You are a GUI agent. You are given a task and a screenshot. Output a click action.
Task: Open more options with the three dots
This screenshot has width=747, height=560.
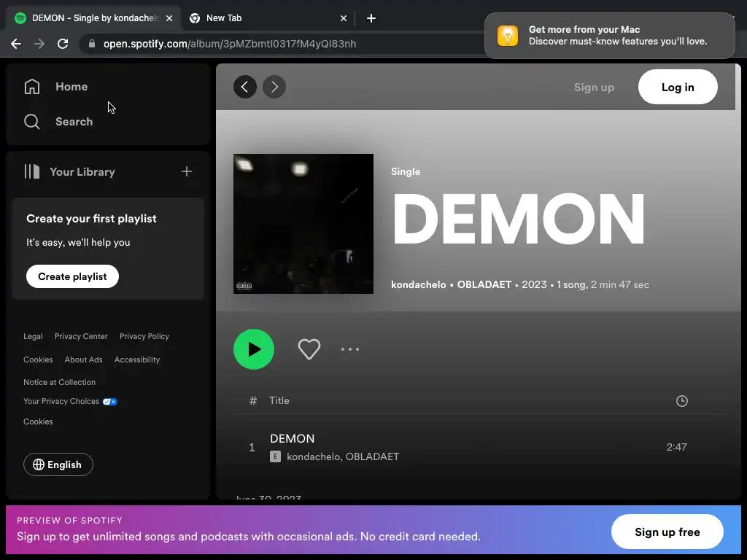point(350,349)
